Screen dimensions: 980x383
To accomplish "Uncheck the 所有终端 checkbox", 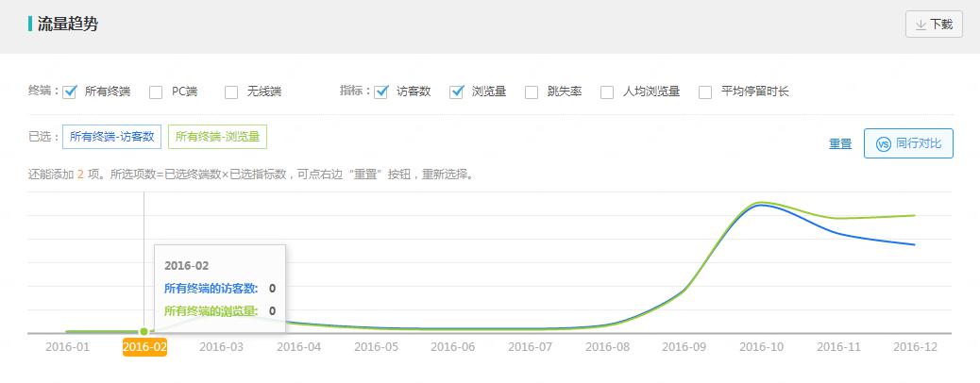I will (69, 92).
